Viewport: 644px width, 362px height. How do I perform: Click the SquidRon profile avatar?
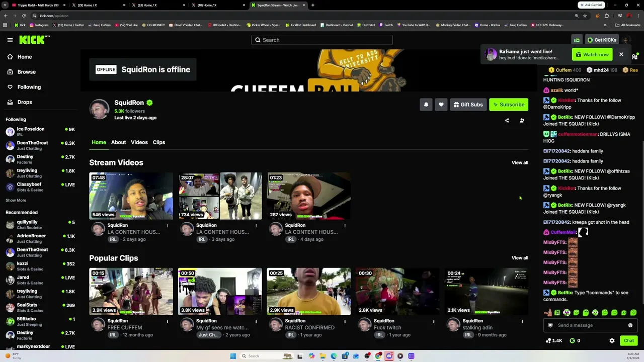pyautogui.click(x=99, y=109)
